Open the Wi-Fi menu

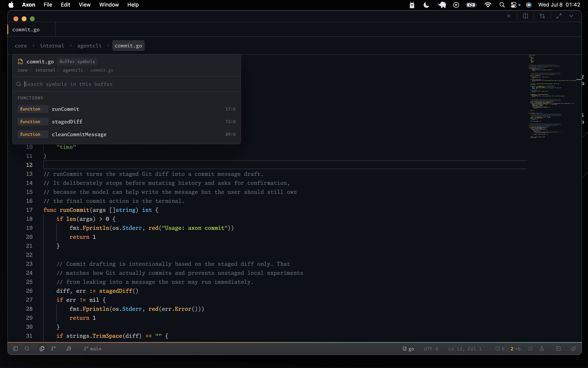(488, 5)
